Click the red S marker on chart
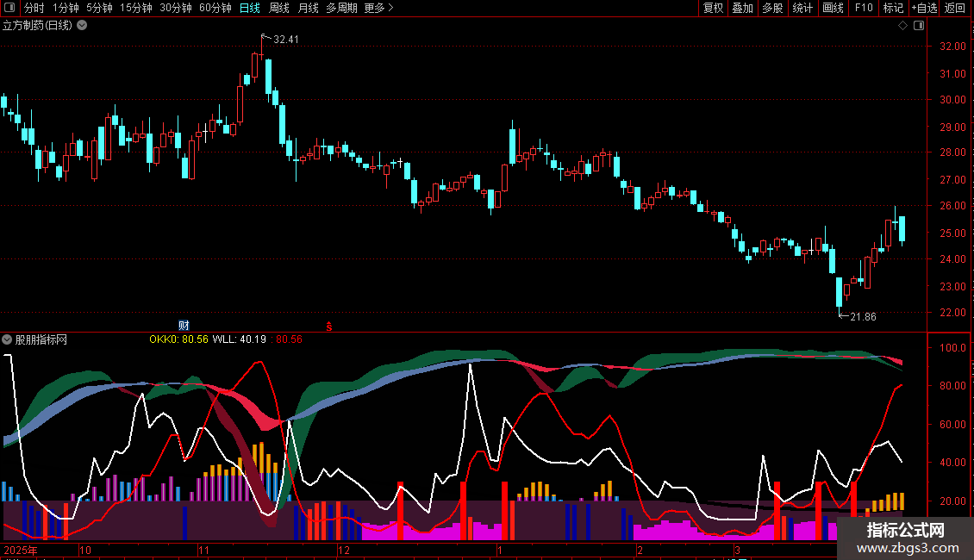Image resolution: width=974 pixels, height=560 pixels. point(328,327)
